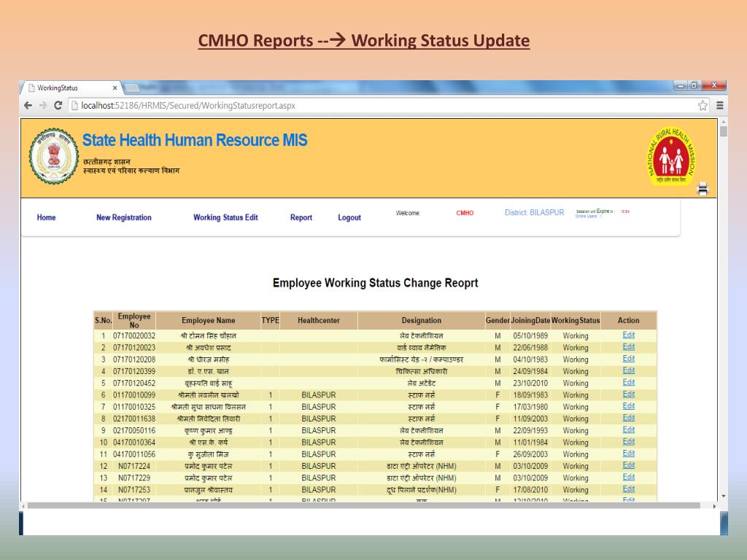Click the vertical scrollbar thumb
The height and width of the screenshot is (560, 747).
(x=724, y=131)
